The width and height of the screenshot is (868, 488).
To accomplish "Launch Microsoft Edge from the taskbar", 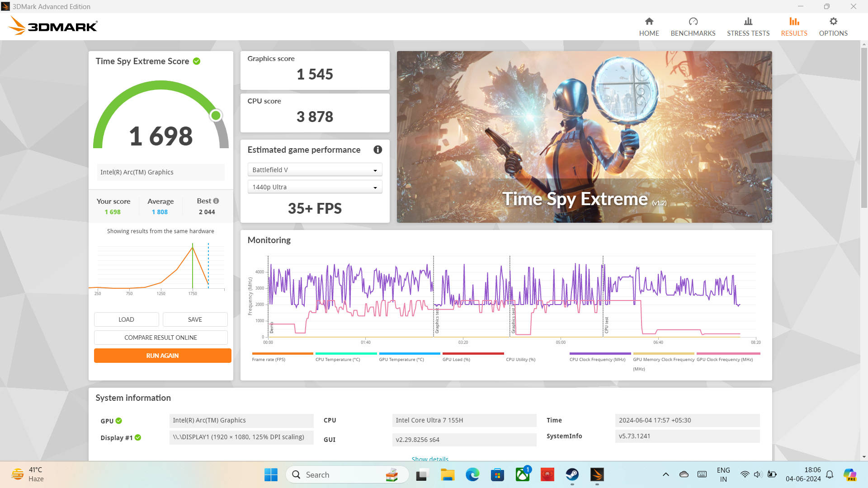I will point(472,474).
